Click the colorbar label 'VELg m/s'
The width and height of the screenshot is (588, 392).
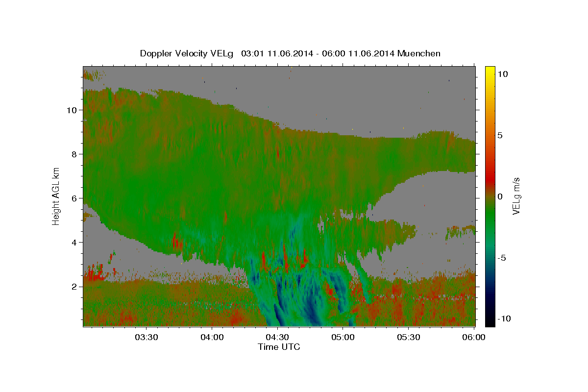(x=516, y=196)
